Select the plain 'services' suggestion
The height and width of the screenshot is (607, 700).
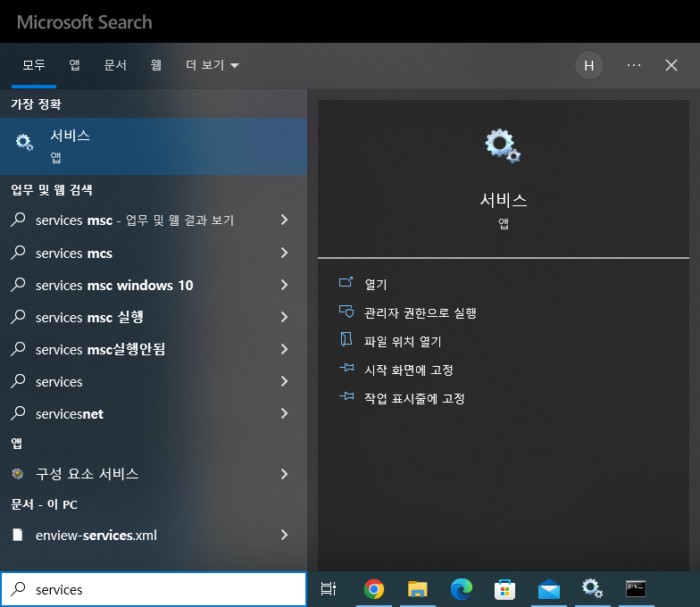(x=154, y=382)
